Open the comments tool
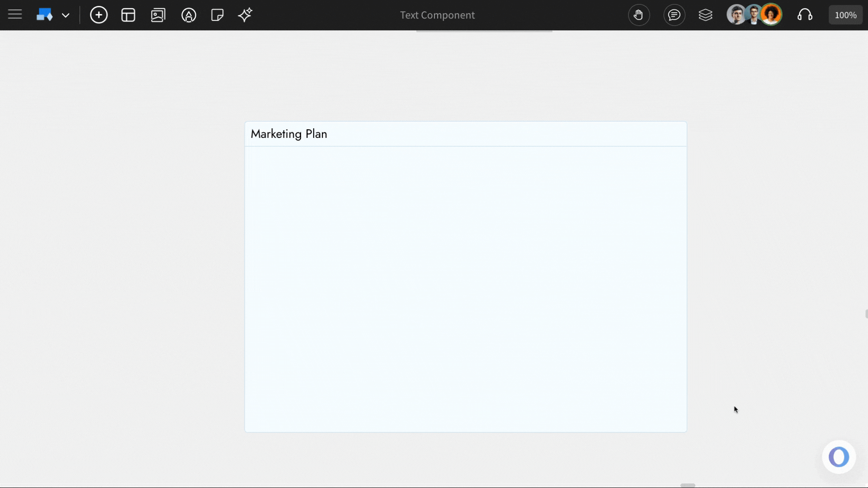 [674, 15]
